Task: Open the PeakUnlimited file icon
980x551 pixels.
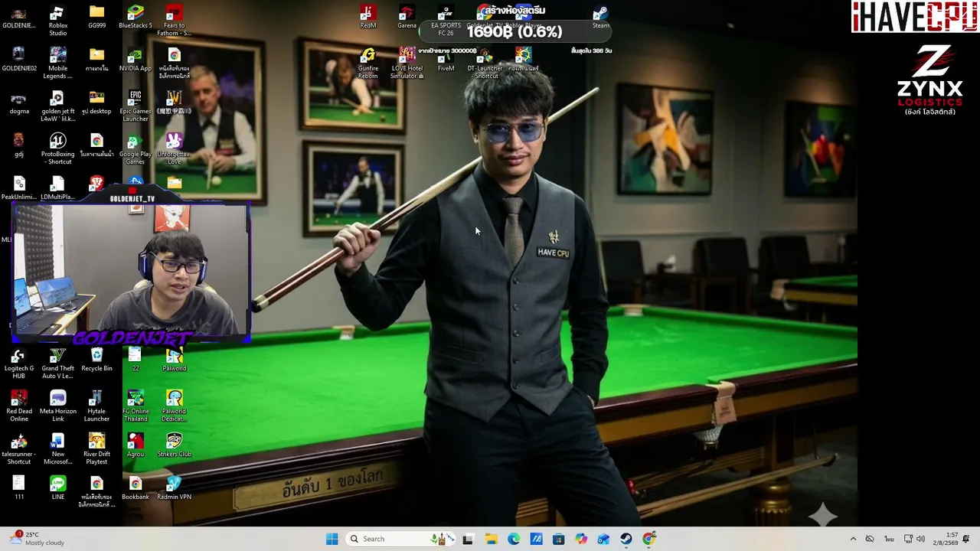Action: pyautogui.click(x=19, y=188)
